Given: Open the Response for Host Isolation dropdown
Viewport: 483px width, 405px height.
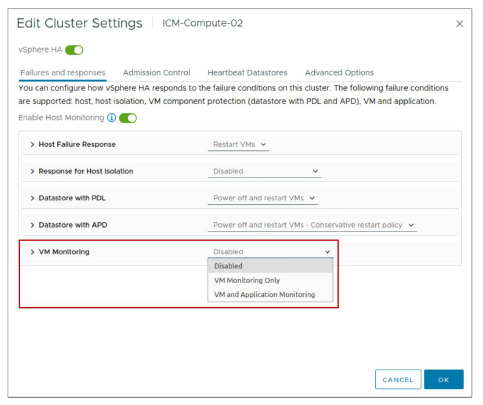Looking at the screenshot, I should coord(264,171).
